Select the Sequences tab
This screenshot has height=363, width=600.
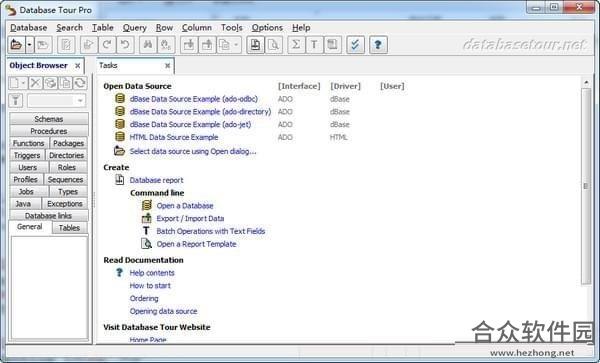(65, 180)
